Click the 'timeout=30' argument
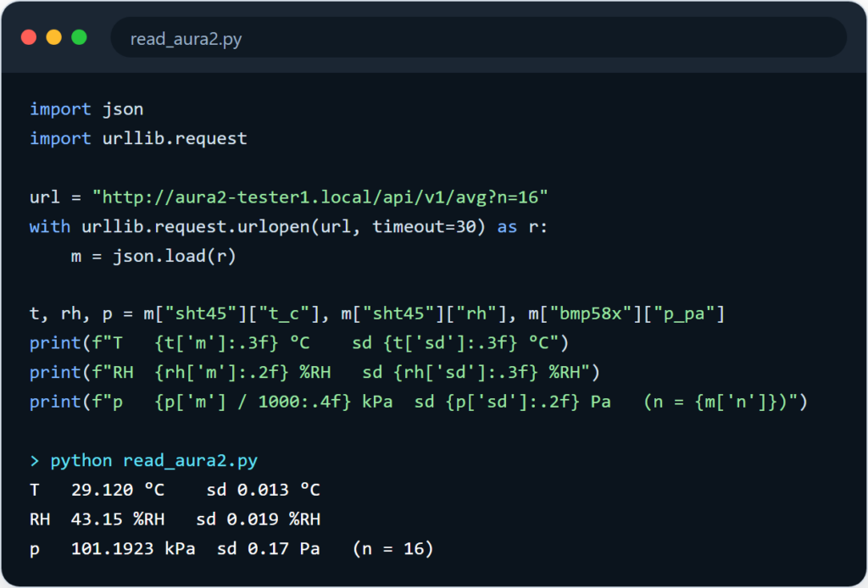Image resolution: width=868 pixels, height=588 pixels. click(x=424, y=226)
